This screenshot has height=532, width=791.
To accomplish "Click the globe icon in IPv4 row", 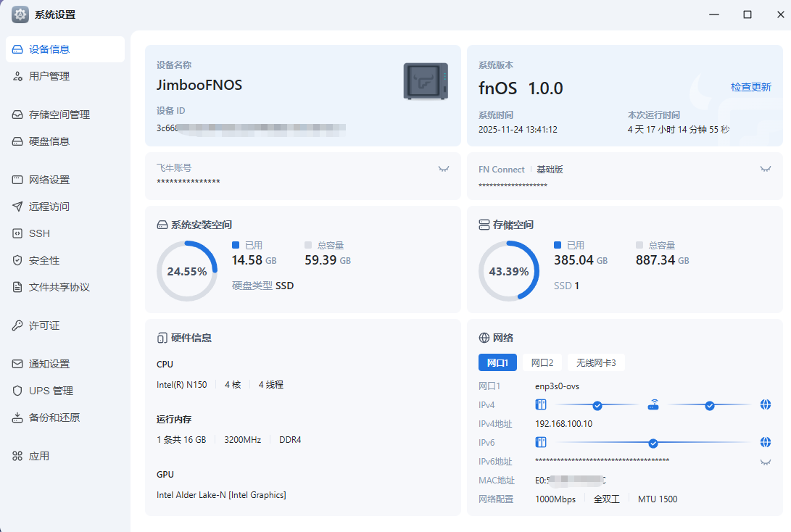I will click(766, 405).
